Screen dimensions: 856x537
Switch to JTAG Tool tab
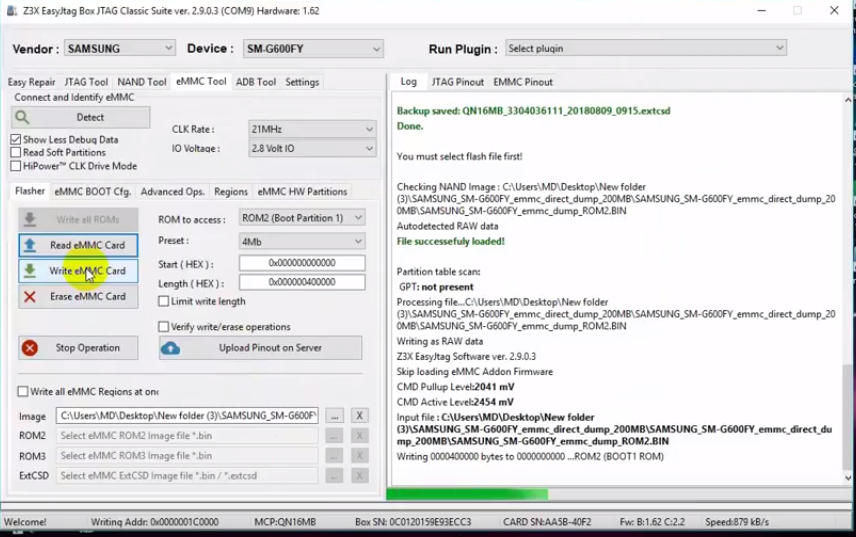(86, 82)
